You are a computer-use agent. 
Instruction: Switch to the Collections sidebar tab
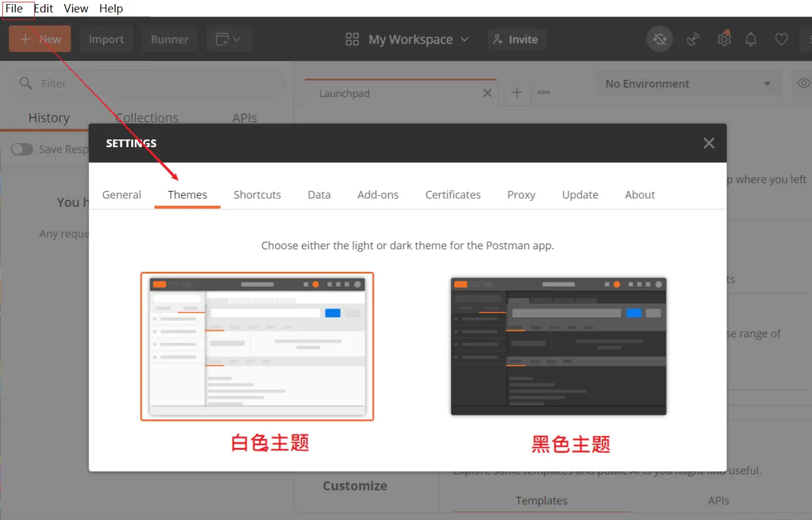(x=146, y=118)
